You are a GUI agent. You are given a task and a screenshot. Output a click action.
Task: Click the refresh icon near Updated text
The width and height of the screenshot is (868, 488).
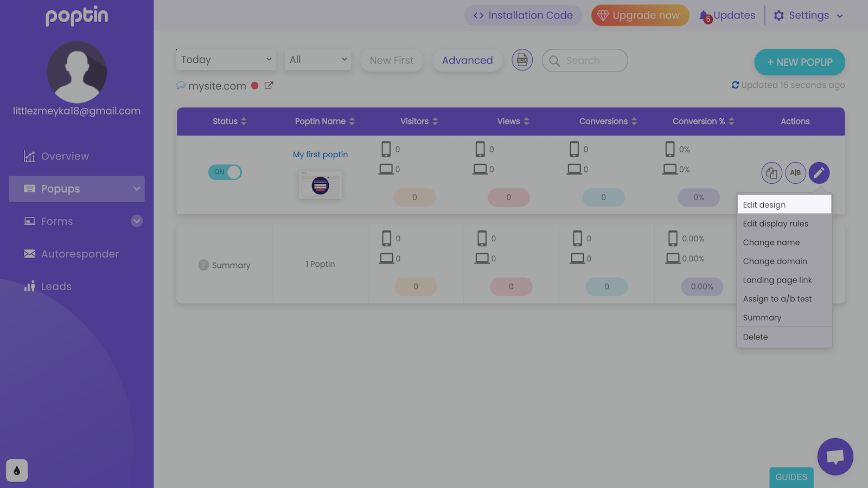pyautogui.click(x=735, y=85)
